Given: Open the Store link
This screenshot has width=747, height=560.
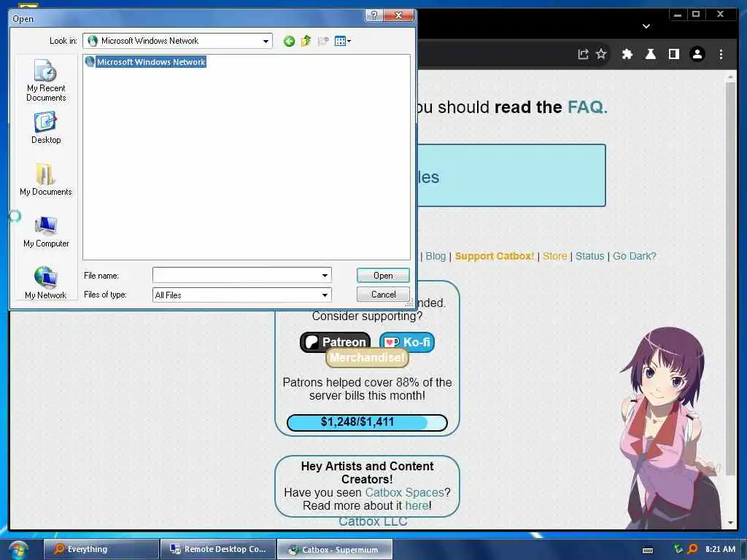Looking at the screenshot, I should [554, 256].
